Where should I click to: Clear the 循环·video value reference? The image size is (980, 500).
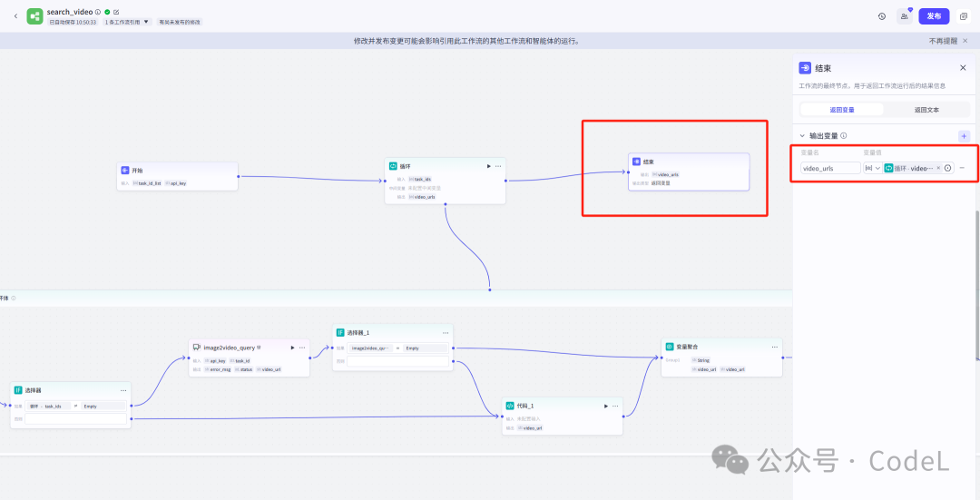click(938, 168)
